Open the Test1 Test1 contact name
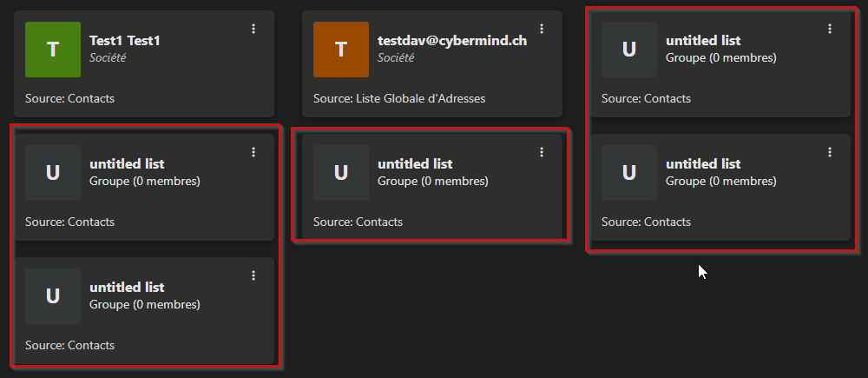The image size is (868, 378). click(125, 41)
